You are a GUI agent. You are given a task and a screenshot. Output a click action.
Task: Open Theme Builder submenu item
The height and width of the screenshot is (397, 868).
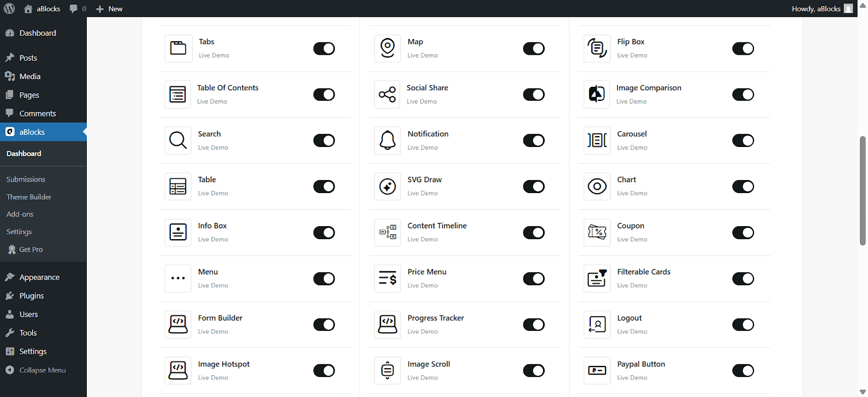point(29,197)
